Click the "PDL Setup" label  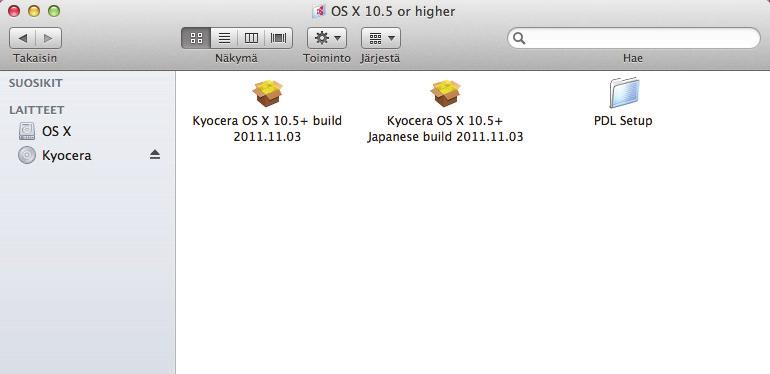click(623, 121)
